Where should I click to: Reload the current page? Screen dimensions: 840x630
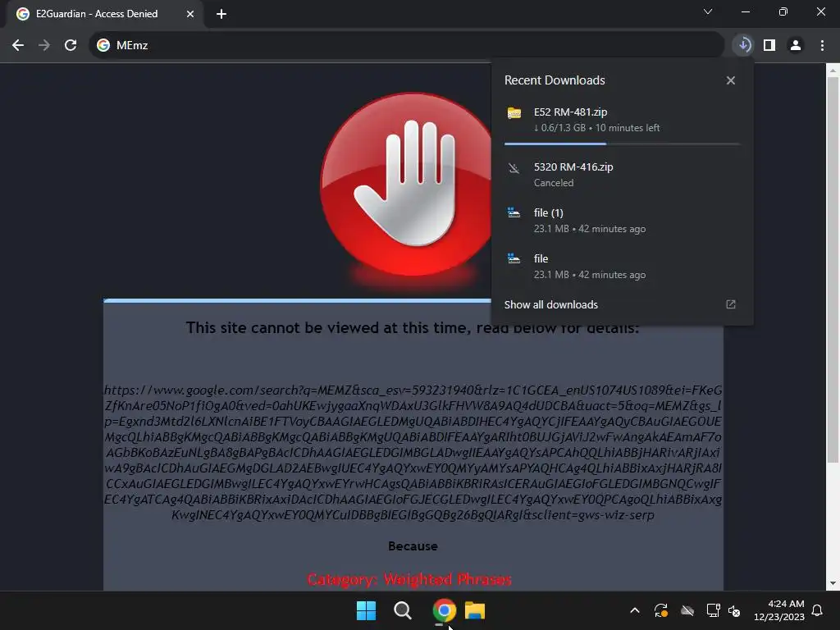pos(71,46)
